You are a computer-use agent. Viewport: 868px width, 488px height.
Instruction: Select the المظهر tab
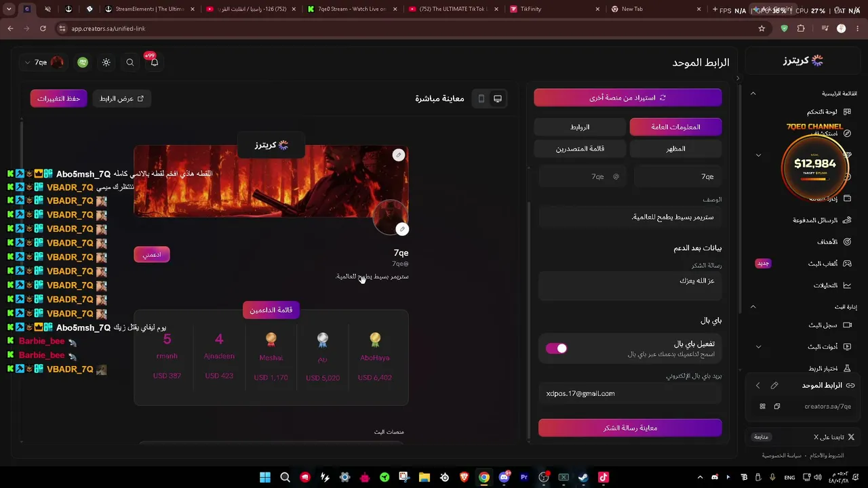(675, 148)
